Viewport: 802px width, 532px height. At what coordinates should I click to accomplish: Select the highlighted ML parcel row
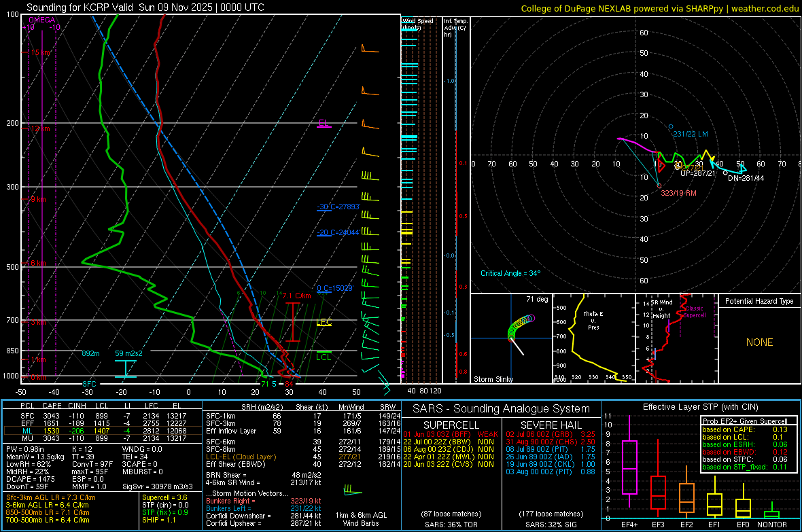coord(103,431)
